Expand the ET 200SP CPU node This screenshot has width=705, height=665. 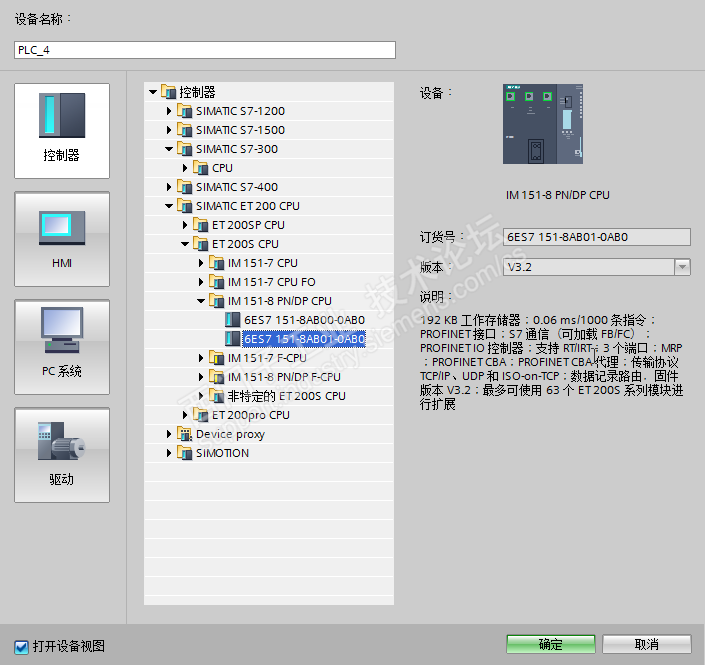pos(185,225)
